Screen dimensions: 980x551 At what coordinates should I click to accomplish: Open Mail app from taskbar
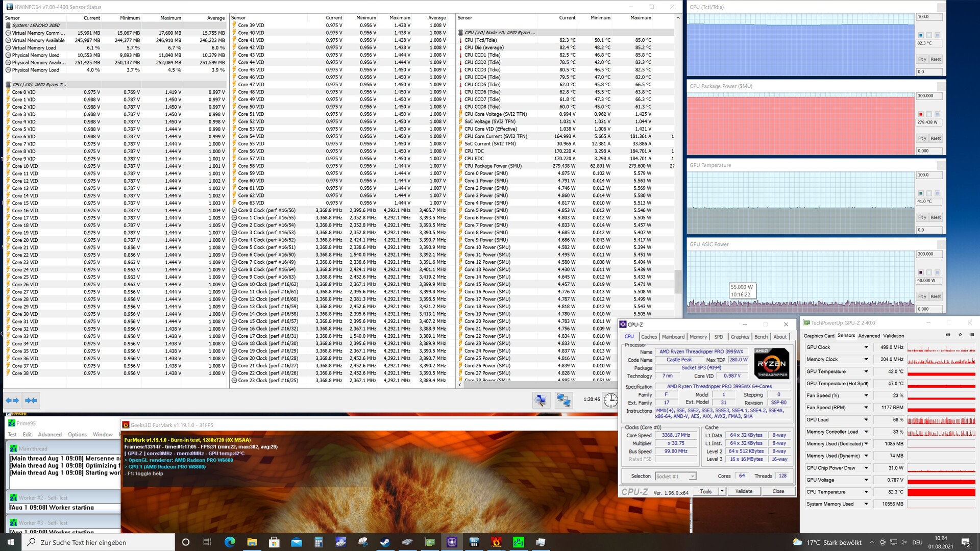(297, 542)
